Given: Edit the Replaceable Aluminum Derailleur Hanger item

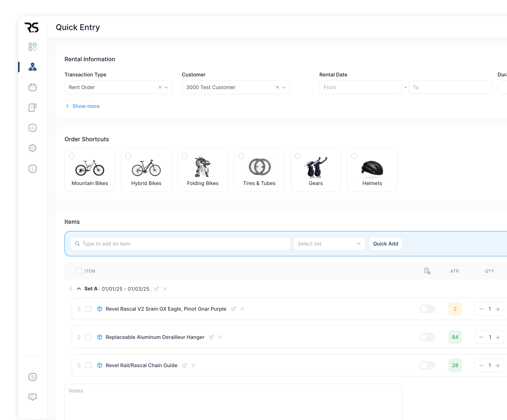Looking at the screenshot, I should point(212,337).
